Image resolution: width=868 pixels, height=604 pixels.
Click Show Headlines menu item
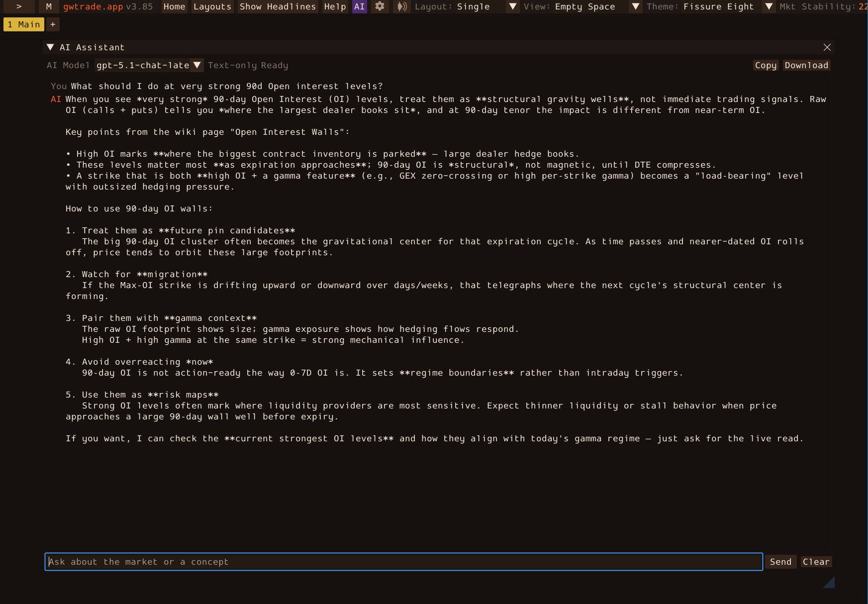pos(278,6)
